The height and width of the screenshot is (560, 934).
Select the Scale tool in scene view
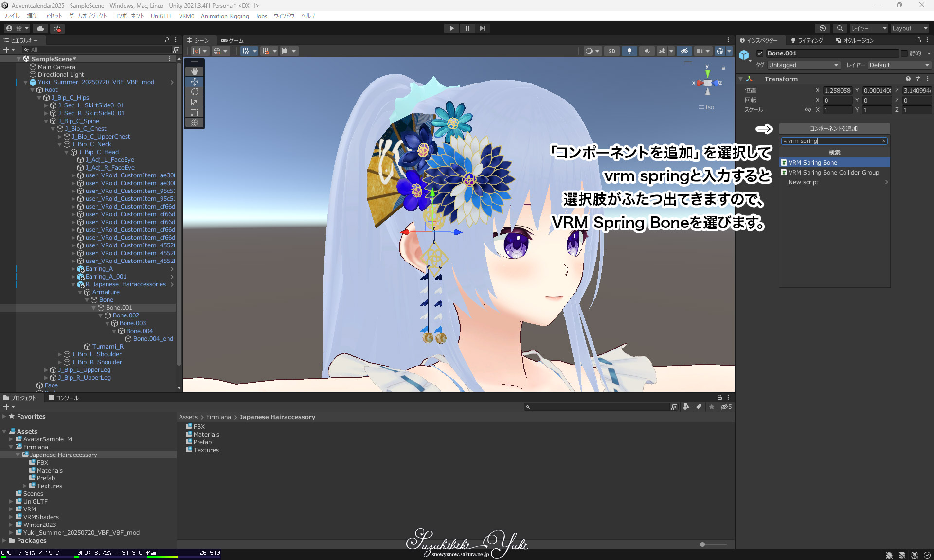click(195, 102)
